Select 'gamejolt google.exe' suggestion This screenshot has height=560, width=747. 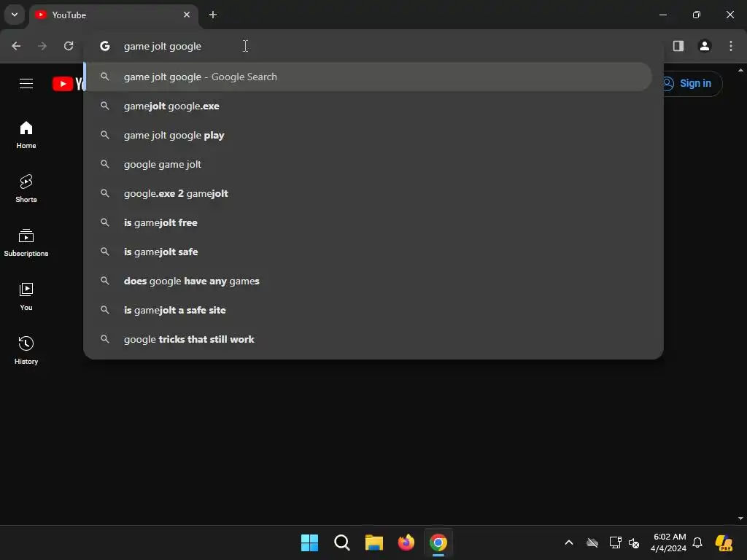(x=368, y=106)
